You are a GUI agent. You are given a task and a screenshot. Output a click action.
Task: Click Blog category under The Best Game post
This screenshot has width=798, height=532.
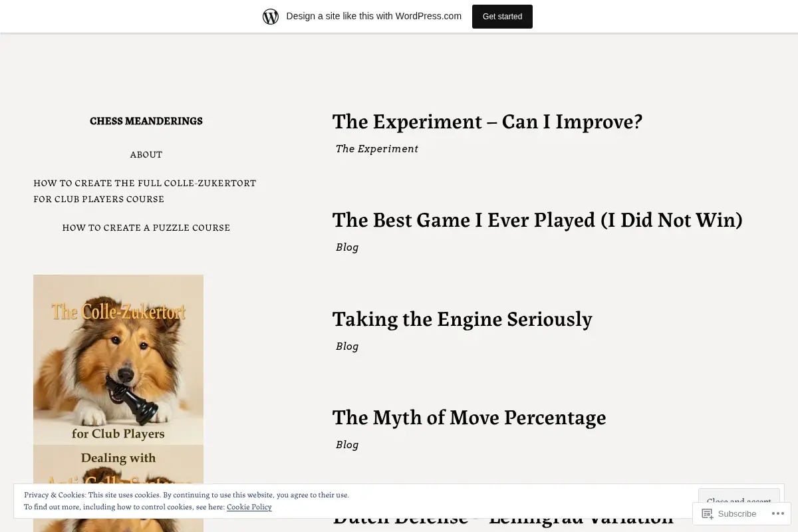(347, 247)
